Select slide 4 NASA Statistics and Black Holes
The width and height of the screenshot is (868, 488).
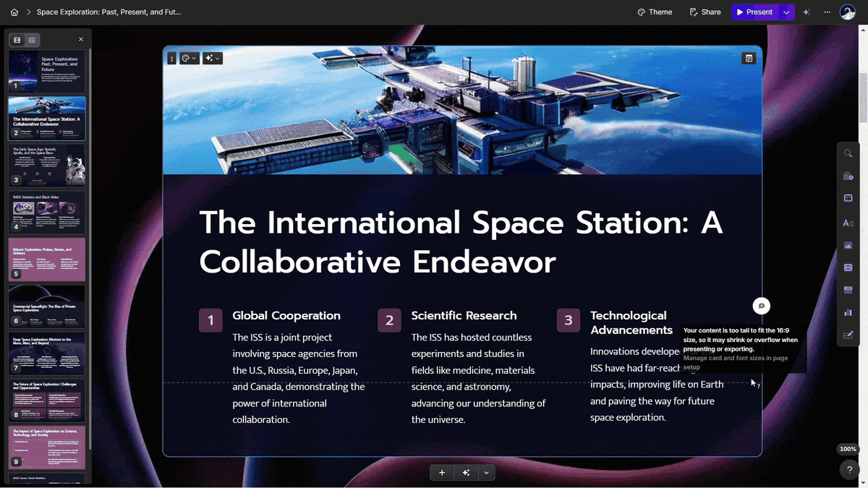(47, 213)
